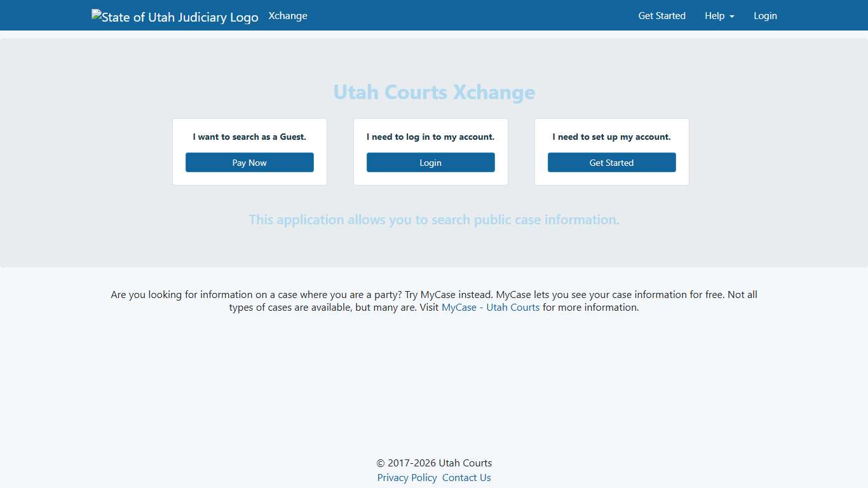Image resolution: width=868 pixels, height=488 pixels.
Task: Click the State of Utah Judiciary logo
Action: 175,17
